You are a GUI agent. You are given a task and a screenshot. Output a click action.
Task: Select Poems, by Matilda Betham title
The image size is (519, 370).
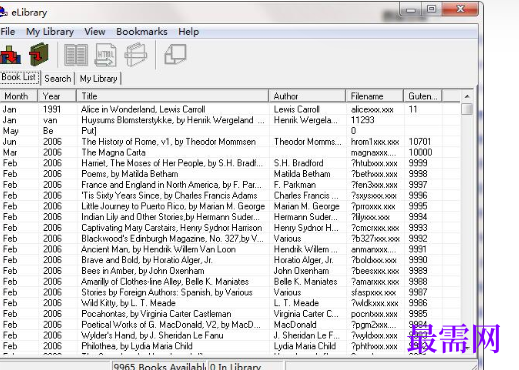130,174
